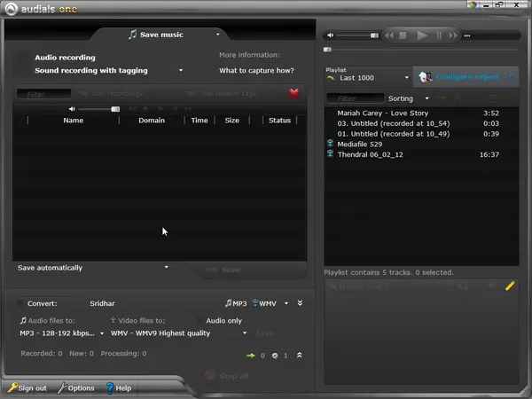Image resolution: width=532 pixels, height=399 pixels.
Task: Expand the Sound recording with tagging dropdown
Action: coord(181,70)
